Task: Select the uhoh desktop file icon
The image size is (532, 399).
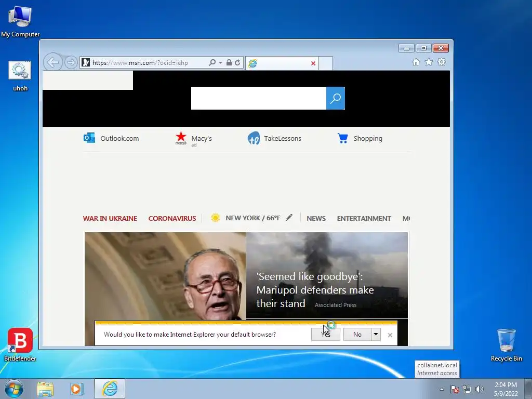Action: coord(20,76)
